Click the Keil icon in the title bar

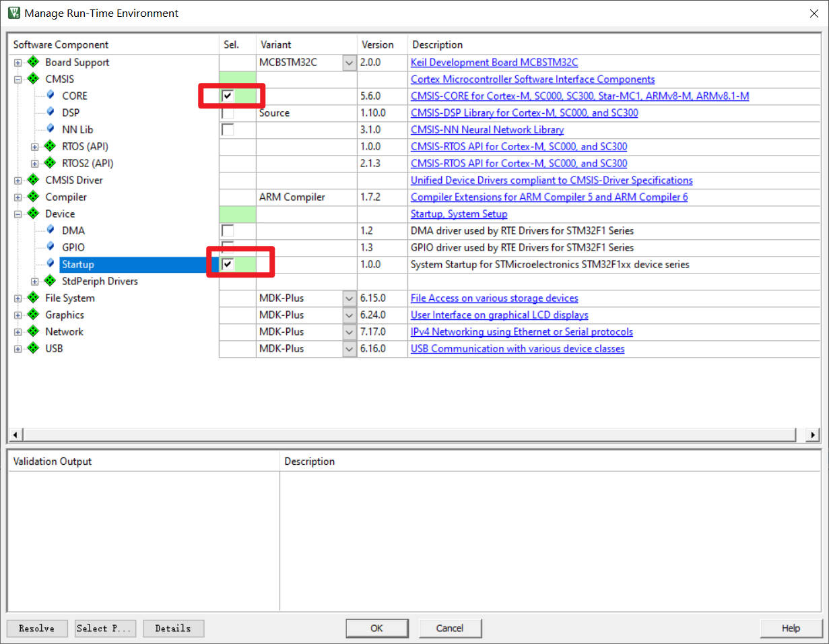tap(13, 13)
